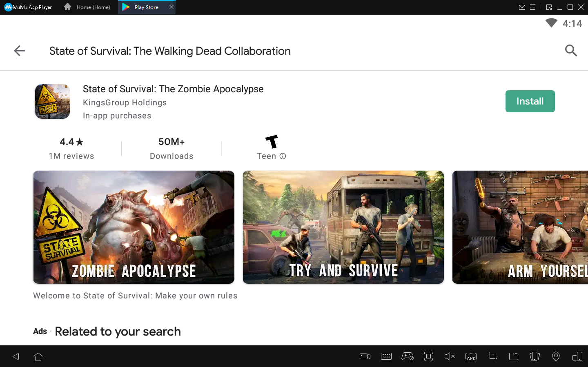Open the Zombie Apocalypse screenshot
This screenshot has height=367, width=588.
(134, 227)
